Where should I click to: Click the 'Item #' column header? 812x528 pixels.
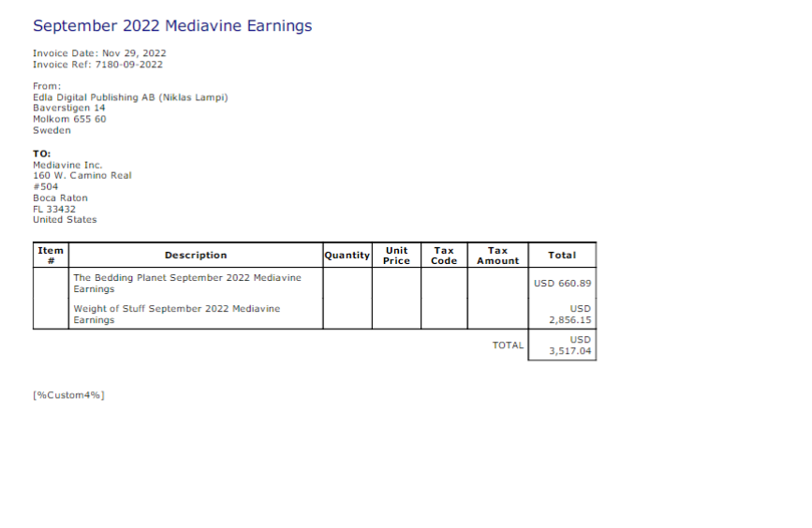(51, 256)
